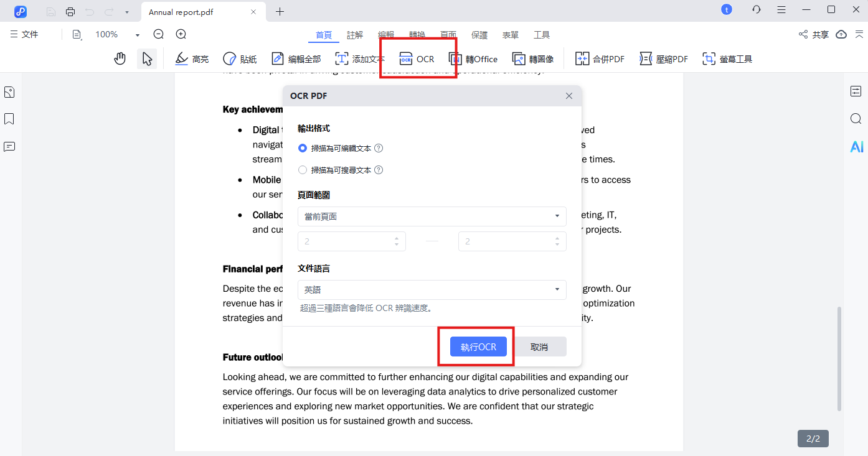Open the AI assistant sidebar icon
The width and height of the screenshot is (868, 456).
click(856, 147)
